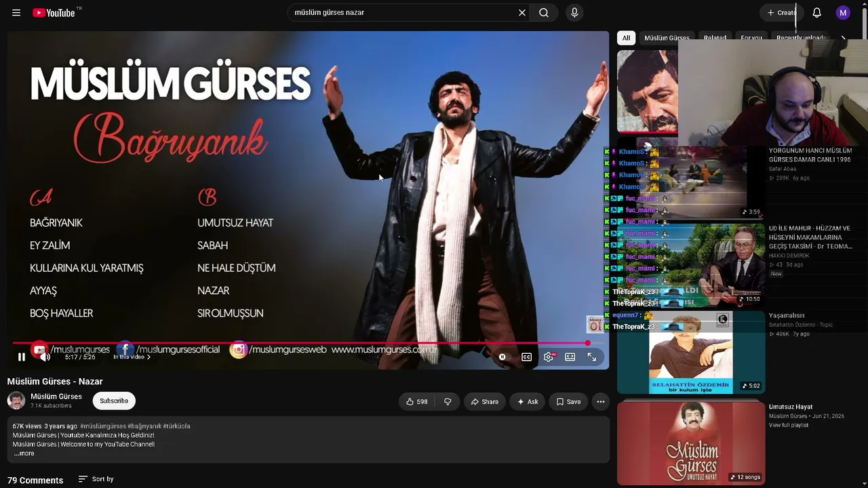
Task: Mute the video volume
Action: pyautogui.click(x=45, y=357)
